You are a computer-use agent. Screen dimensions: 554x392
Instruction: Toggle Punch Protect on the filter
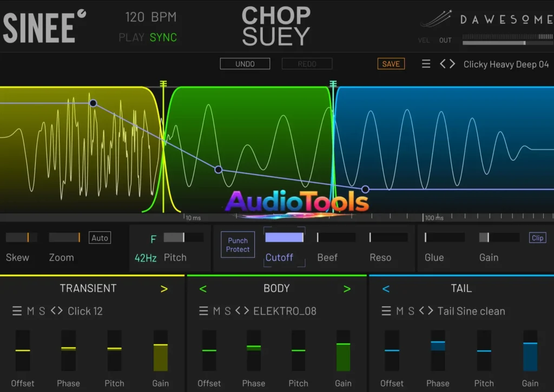pos(238,245)
